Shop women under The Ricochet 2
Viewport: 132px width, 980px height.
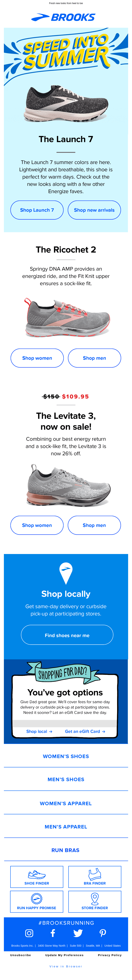point(37,358)
